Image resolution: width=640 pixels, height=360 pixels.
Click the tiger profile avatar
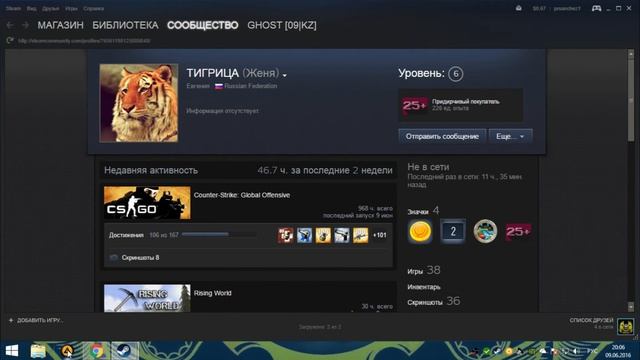139,103
